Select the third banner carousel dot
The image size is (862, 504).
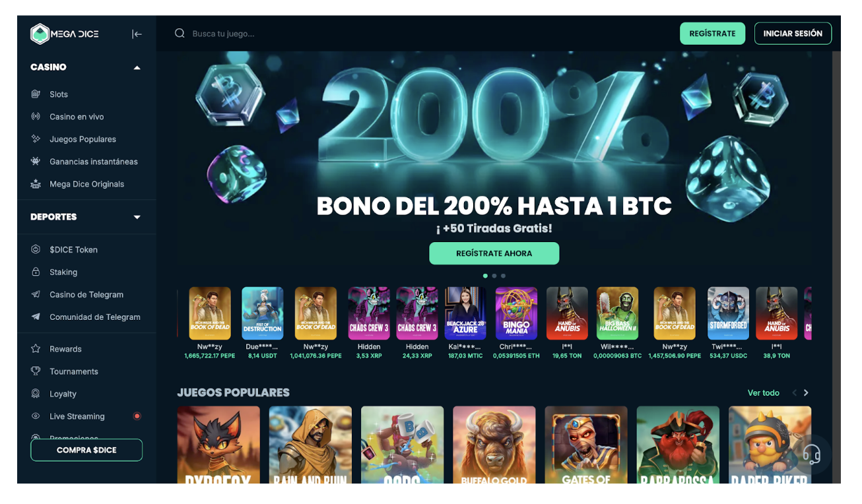pos(503,276)
